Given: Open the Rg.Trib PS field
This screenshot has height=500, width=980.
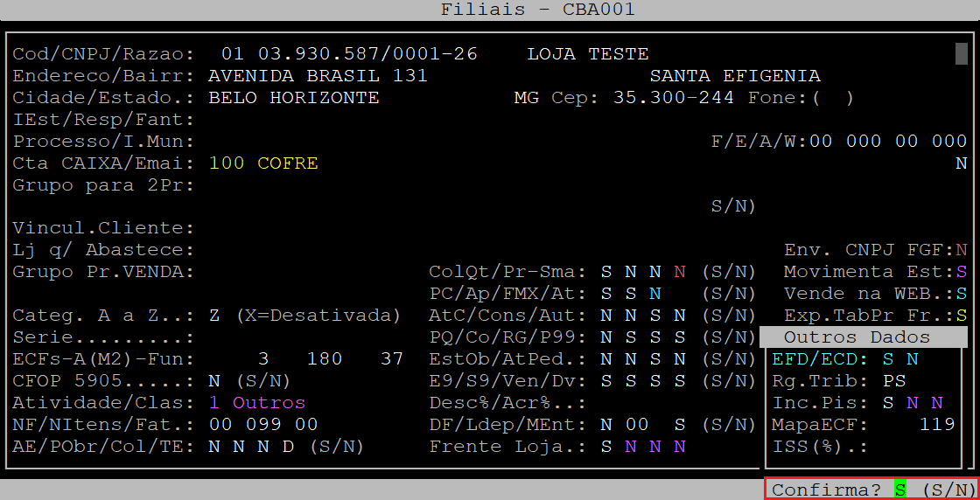Looking at the screenshot, I should (894, 381).
